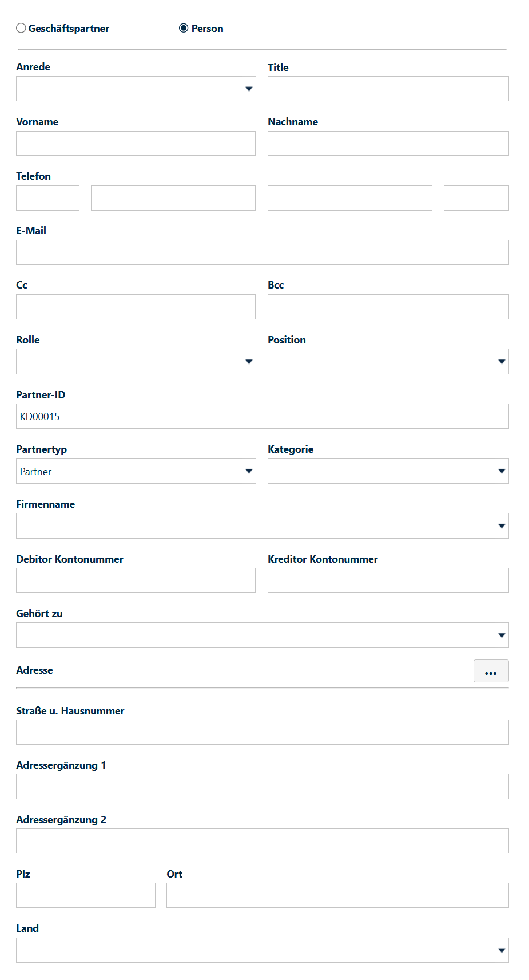Image resolution: width=529 pixels, height=980 pixels.
Task: Click into the Plz field
Action: [86, 895]
